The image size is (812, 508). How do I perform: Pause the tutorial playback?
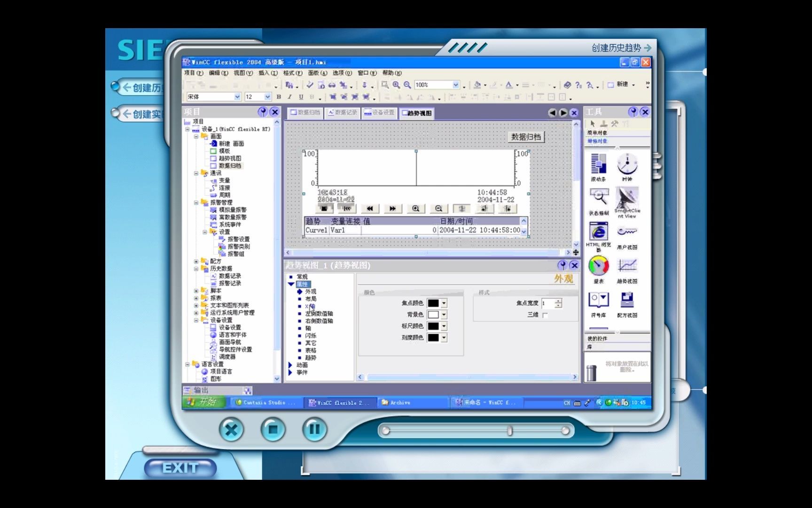click(x=314, y=429)
